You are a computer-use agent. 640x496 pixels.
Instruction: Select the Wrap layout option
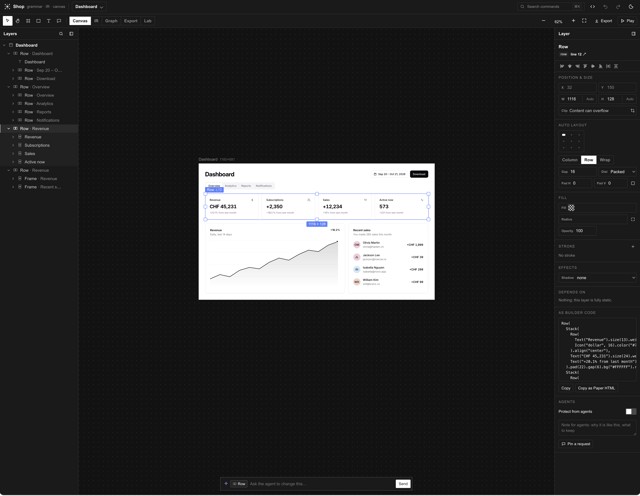point(604,160)
